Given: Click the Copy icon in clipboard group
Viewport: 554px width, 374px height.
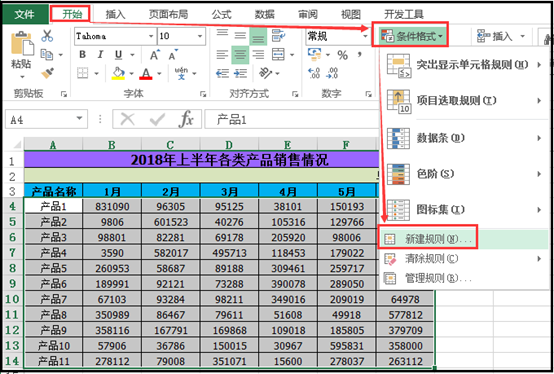Looking at the screenshot, I should (47, 55).
